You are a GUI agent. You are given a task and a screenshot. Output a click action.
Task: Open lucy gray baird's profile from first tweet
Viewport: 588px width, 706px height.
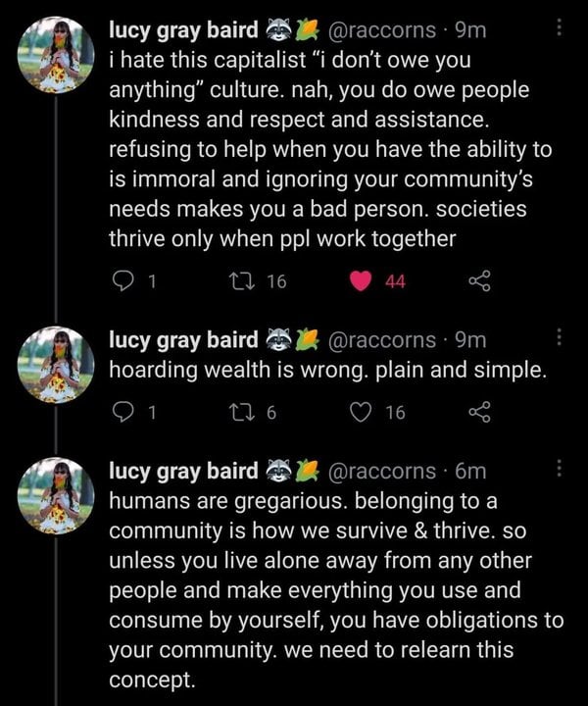183,32
